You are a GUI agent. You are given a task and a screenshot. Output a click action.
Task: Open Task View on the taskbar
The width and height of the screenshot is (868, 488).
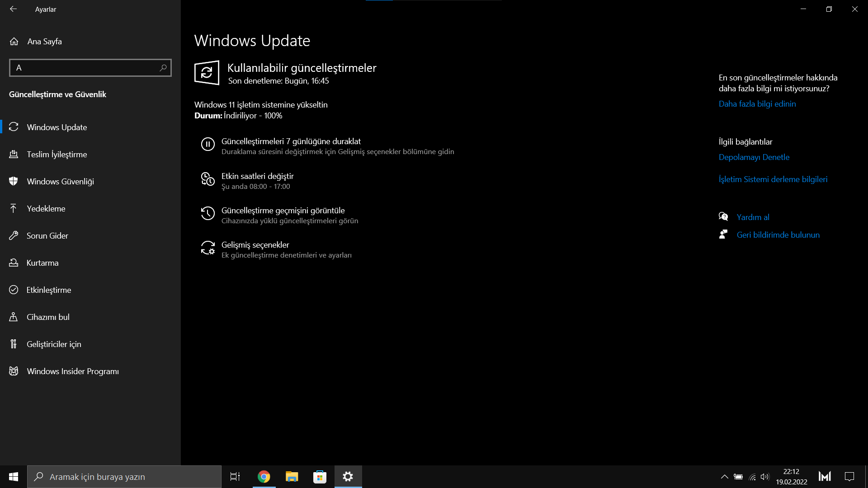tap(235, 477)
